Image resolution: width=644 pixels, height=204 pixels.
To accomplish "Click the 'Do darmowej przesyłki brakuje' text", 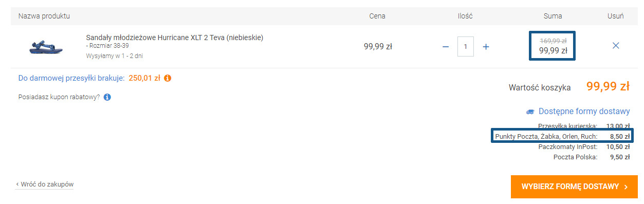I will 71,79.
